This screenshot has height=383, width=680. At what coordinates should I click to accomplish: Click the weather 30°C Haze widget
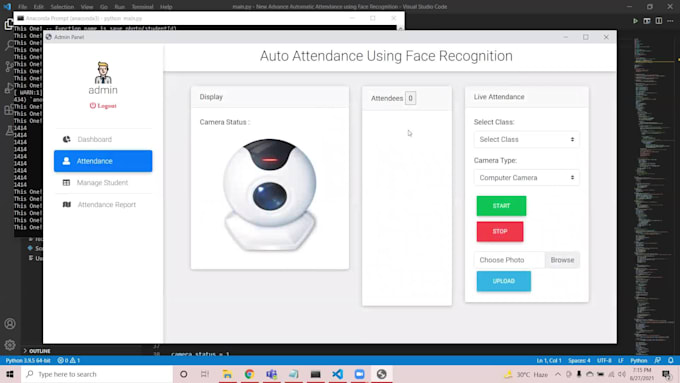[526, 374]
